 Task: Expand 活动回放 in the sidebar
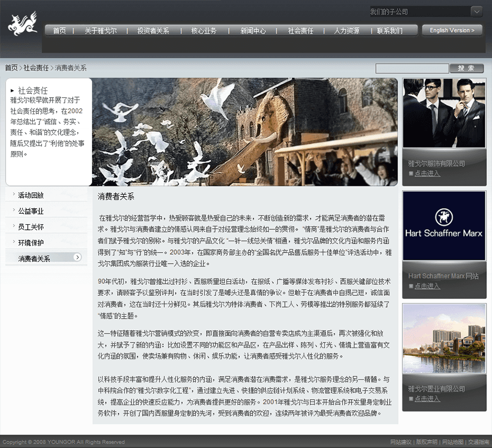pyautogui.click(x=31, y=195)
